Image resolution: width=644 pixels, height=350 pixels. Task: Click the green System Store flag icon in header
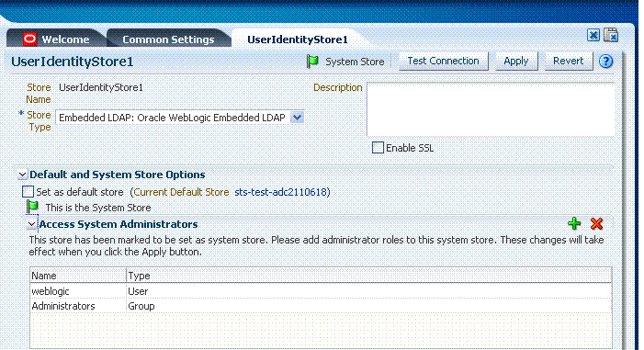point(313,62)
